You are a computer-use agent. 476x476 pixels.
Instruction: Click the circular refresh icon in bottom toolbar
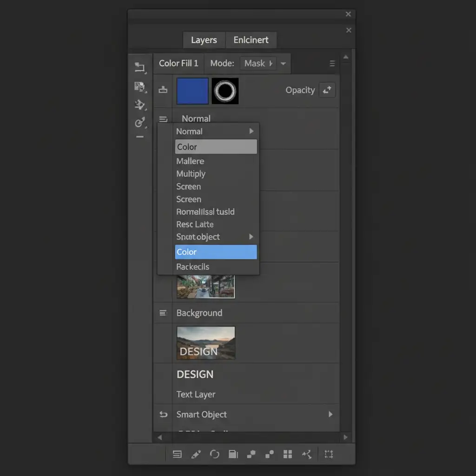click(214, 454)
